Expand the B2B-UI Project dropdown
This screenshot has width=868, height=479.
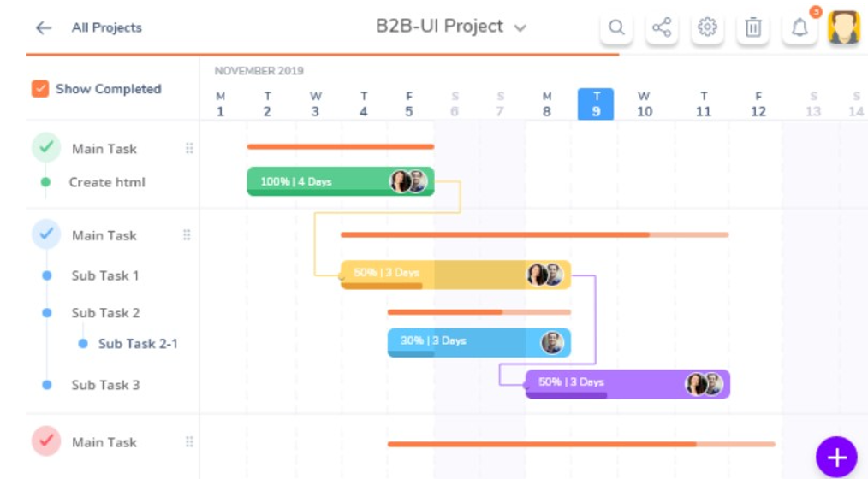coord(520,27)
